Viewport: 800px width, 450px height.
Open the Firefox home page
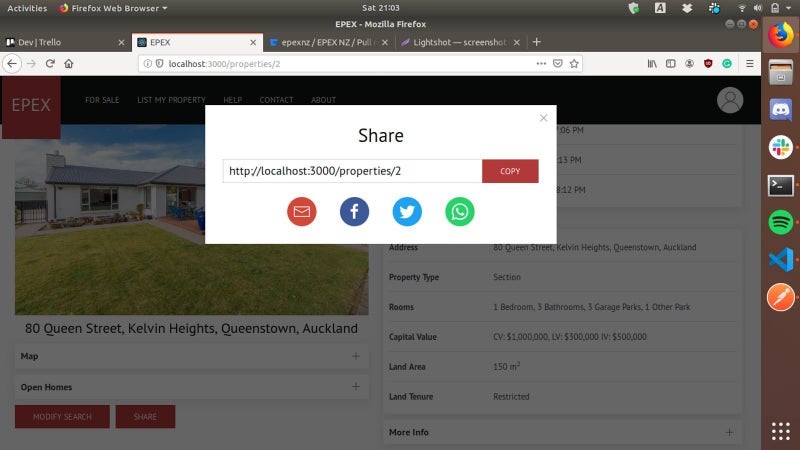click(x=69, y=64)
